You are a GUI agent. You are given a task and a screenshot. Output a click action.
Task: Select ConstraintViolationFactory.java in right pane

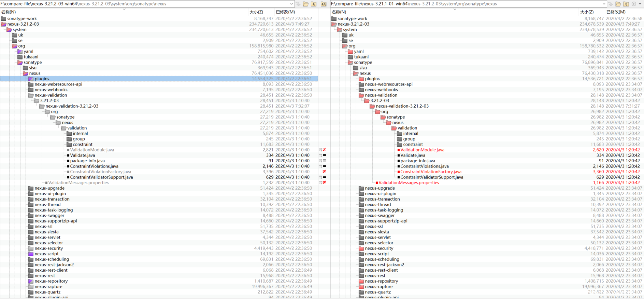(x=431, y=172)
